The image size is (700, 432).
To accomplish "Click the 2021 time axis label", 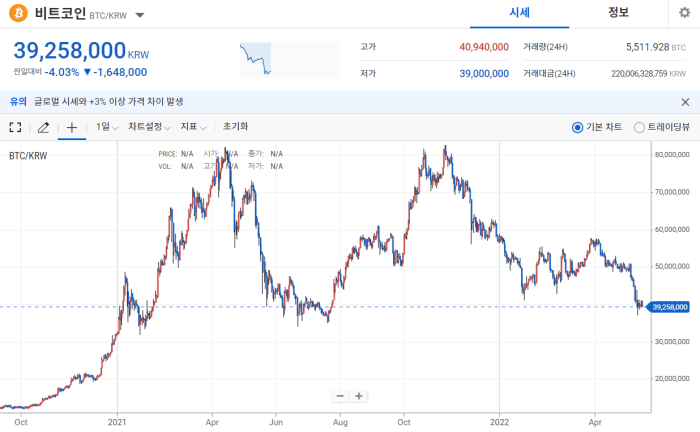I will [x=117, y=422].
